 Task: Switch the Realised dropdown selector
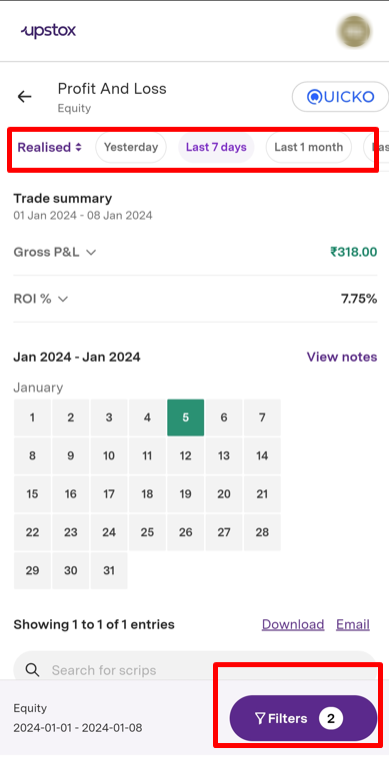[x=49, y=147]
